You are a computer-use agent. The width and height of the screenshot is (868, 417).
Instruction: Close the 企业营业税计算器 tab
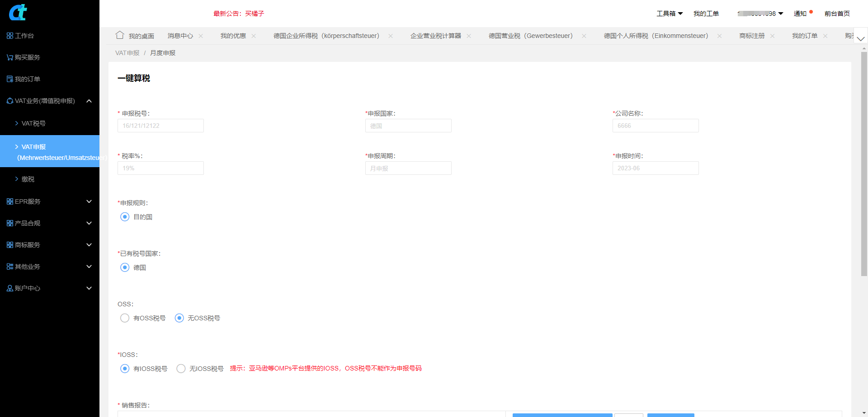coord(469,36)
